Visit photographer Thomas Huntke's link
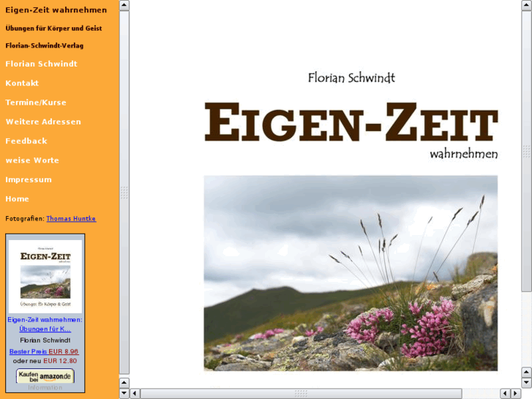Screen dimensions: 532x399 (71, 219)
